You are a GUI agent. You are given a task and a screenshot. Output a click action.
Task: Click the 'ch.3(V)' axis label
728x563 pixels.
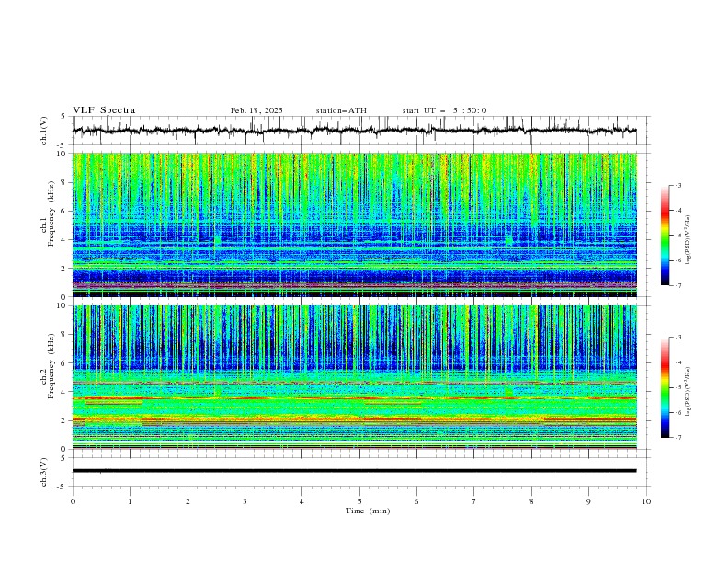point(44,472)
